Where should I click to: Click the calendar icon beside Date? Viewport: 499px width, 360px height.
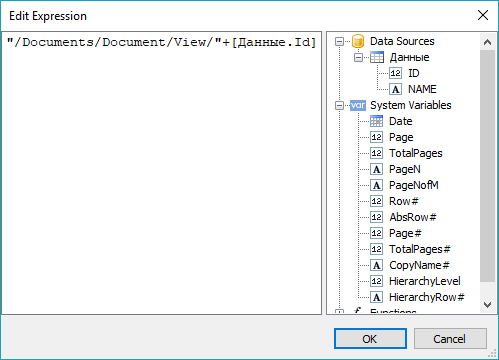click(x=377, y=121)
